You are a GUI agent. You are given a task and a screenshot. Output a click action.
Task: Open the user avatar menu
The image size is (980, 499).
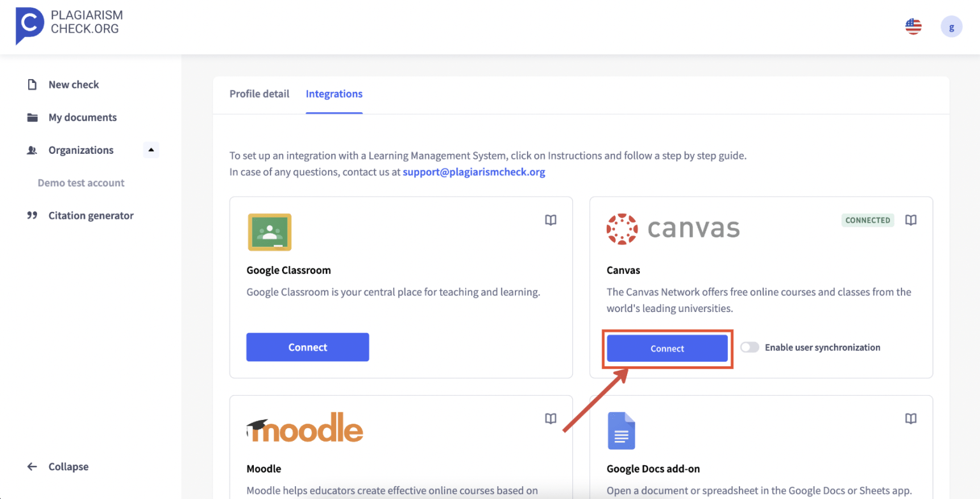pyautogui.click(x=951, y=27)
